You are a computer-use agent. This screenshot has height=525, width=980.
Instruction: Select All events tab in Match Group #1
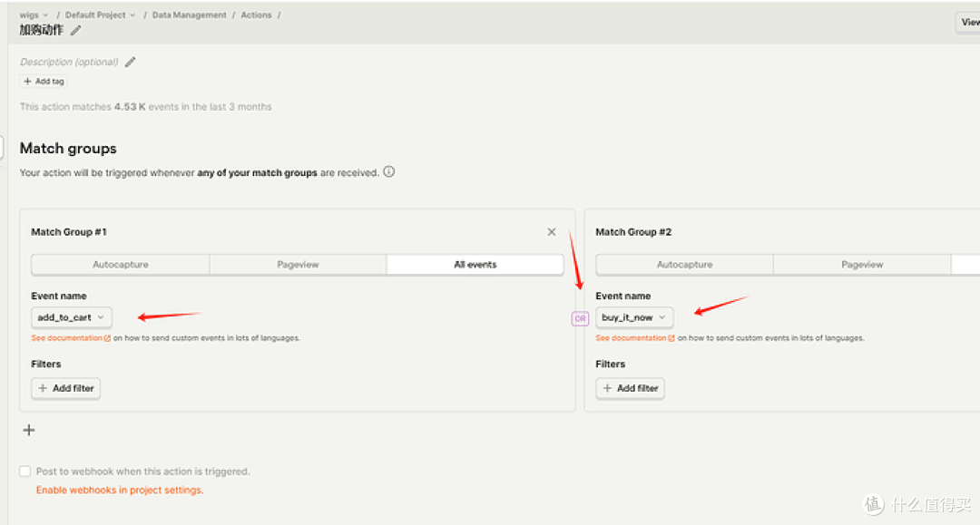pyautogui.click(x=475, y=265)
